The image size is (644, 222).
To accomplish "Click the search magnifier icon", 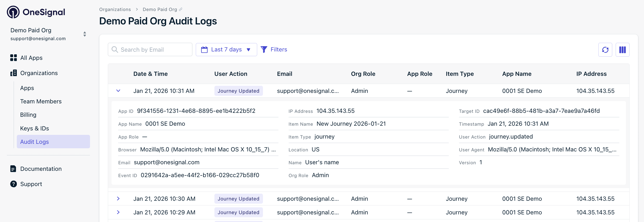I will (115, 50).
